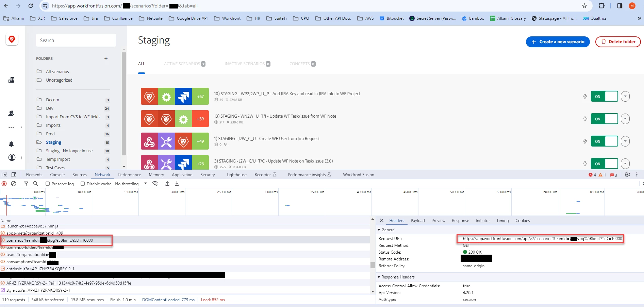
Task: Click the Export HAR download icon
Action: tap(177, 184)
